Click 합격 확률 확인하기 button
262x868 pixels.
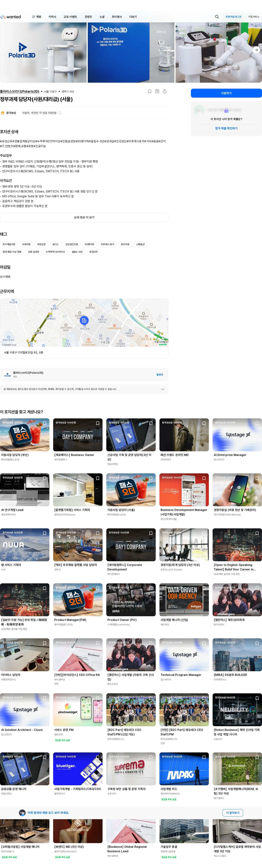(x=226, y=128)
